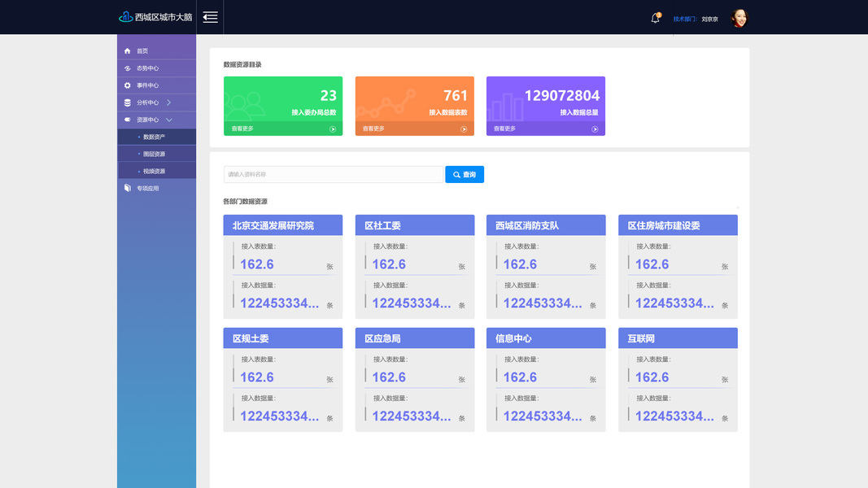Click the 查询 search button
Viewport: 868px width, 488px height.
[x=465, y=174]
